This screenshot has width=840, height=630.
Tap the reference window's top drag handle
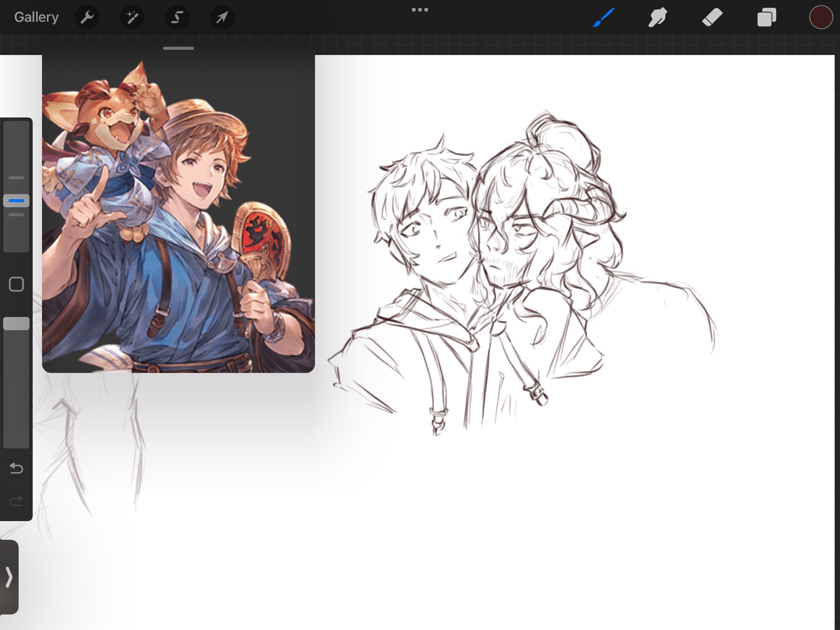(x=178, y=48)
